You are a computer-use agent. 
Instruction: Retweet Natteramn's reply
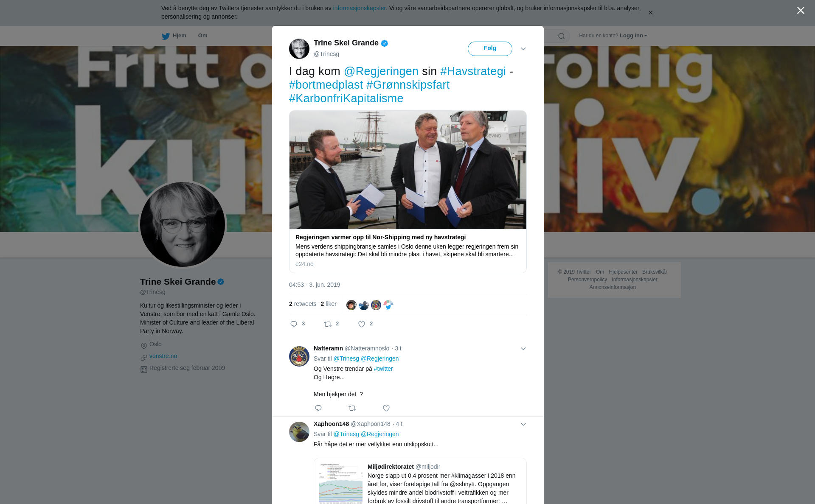click(x=352, y=408)
